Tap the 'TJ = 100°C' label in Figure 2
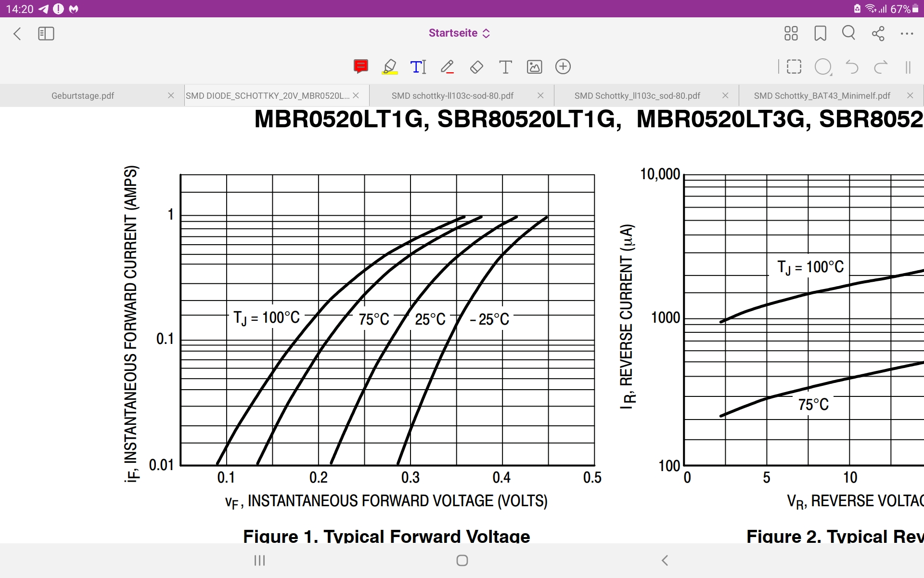 tap(810, 267)
